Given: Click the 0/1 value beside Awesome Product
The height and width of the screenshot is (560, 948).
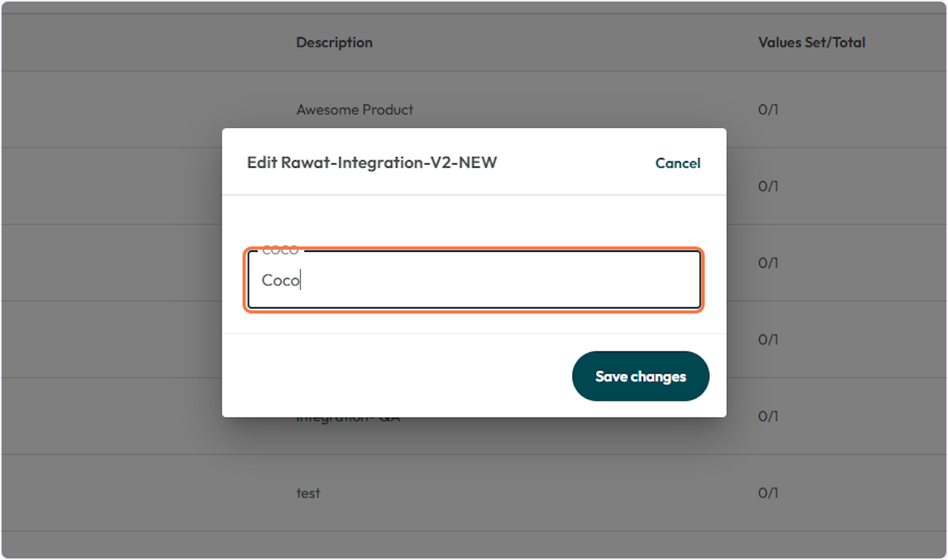Looking at the screenshot, I should (769, 109).
